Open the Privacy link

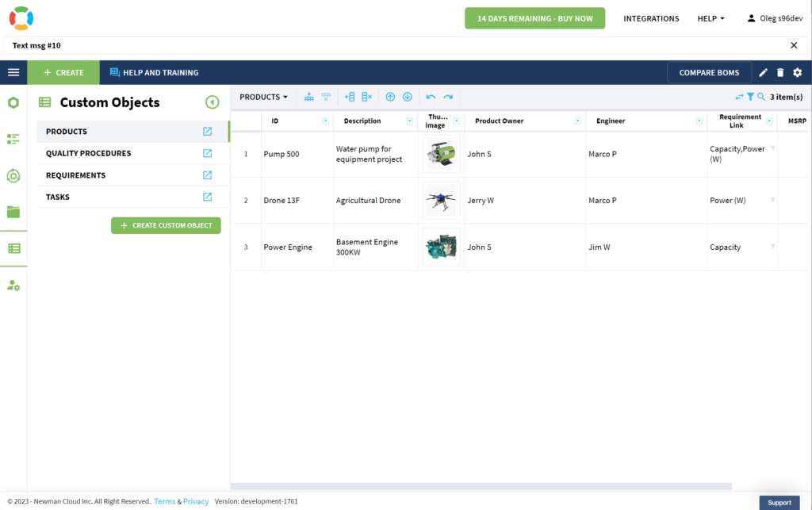click(x=196, y=501)
